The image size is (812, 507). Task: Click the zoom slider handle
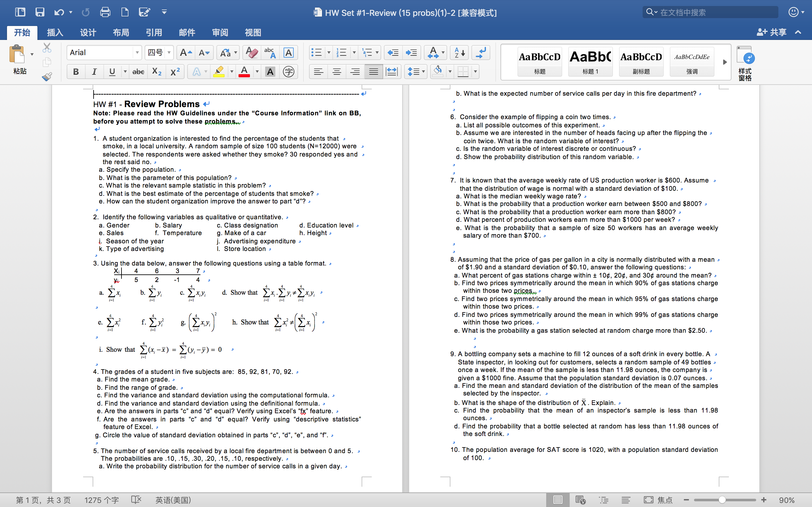tap(722, 500)
